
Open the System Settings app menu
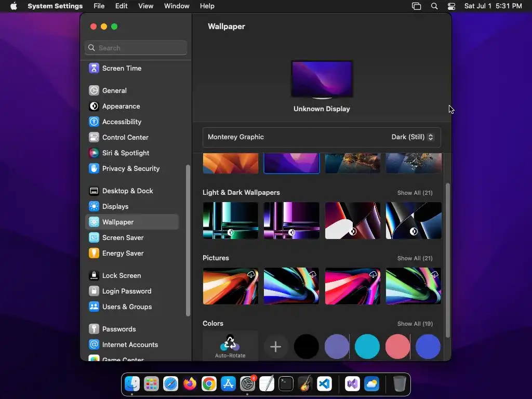pos(55,6)
